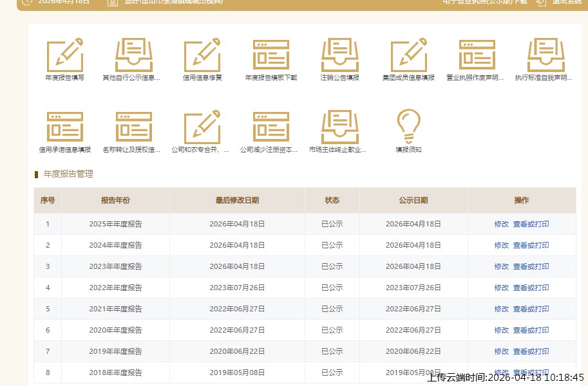Viewport: 588px width, 386px height.
Task: Select the 2023年年度报告 table row cell
Action: tap(115, 267)
